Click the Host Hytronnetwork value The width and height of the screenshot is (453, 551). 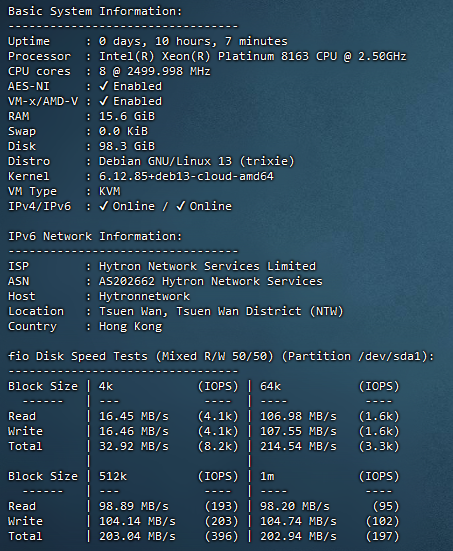point(144,296)
